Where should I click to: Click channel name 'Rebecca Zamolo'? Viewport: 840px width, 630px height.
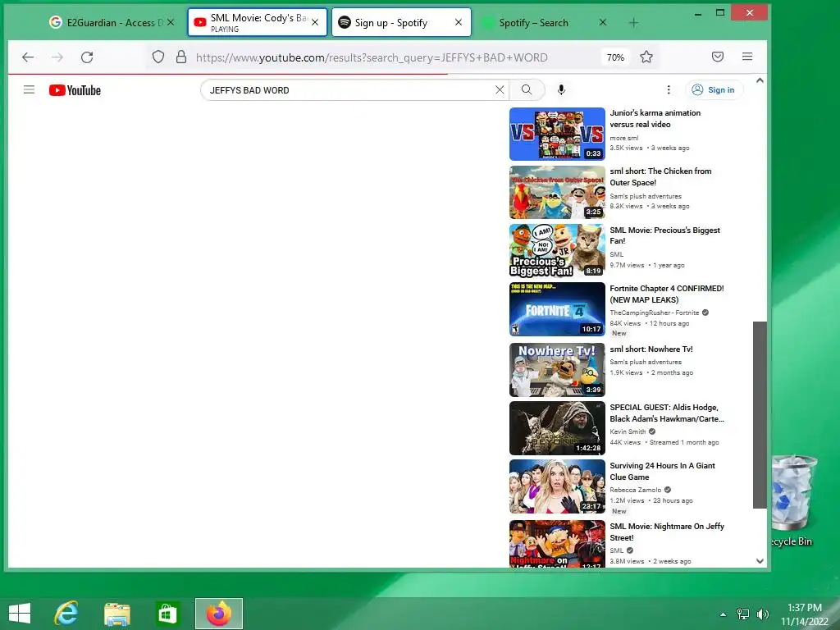click(636, 490)
